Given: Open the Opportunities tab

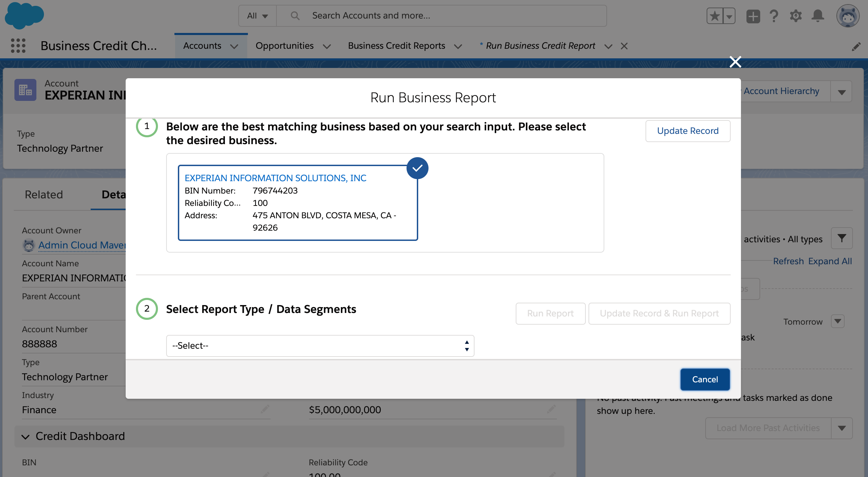Looking at the screenshot, I should 285,45.
